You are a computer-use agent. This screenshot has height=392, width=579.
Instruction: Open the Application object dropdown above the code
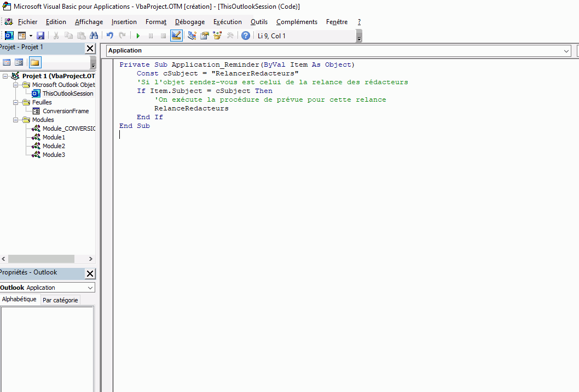pos(566,51)
